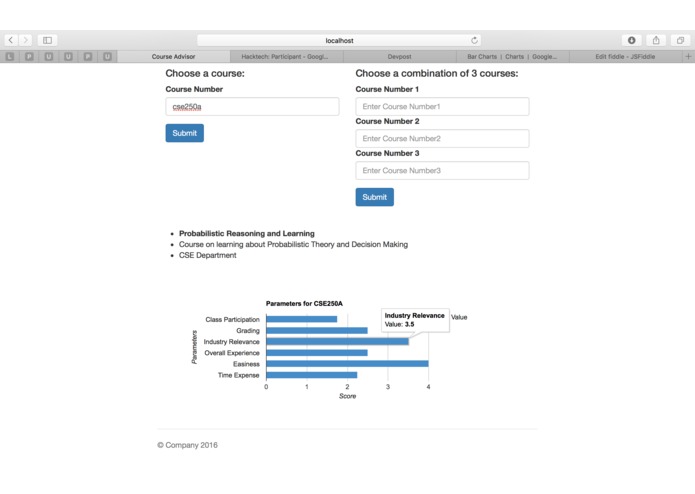Open the Devpost tab

(x=399, y=56)
